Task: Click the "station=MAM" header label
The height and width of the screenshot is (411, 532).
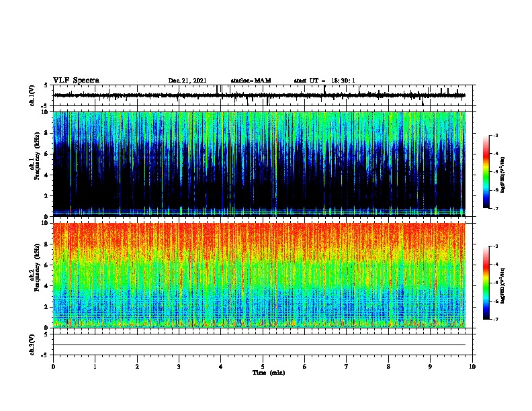Action: (251, 81)
